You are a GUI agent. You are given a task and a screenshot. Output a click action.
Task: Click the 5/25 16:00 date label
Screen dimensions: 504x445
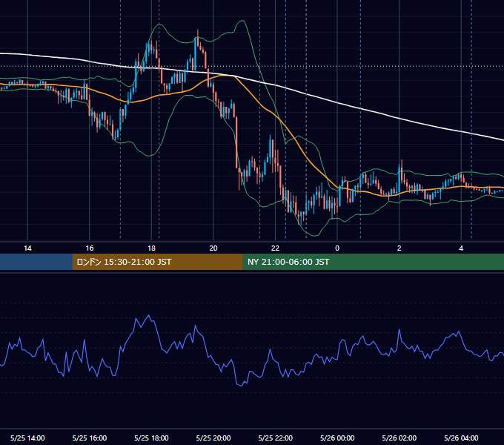coord(90,438)
